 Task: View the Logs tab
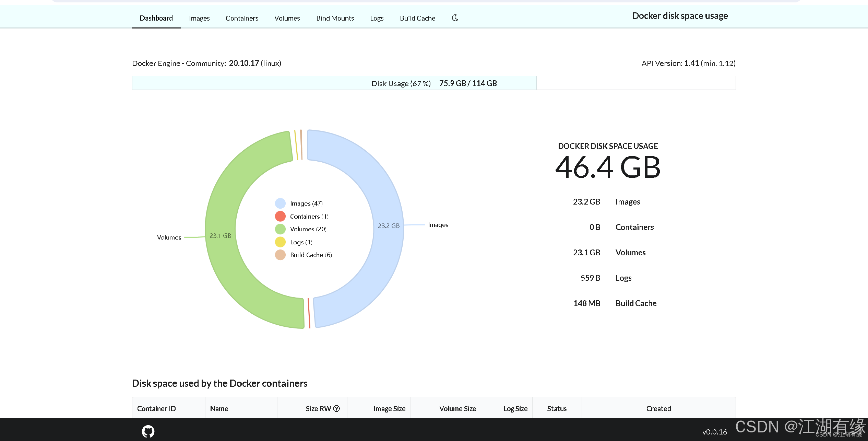coord(377,18)
